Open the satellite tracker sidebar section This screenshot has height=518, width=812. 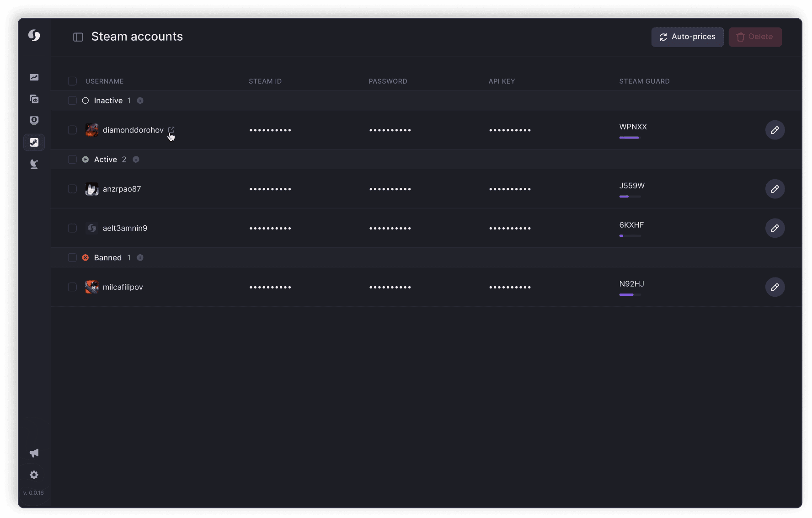click(34, 164)
